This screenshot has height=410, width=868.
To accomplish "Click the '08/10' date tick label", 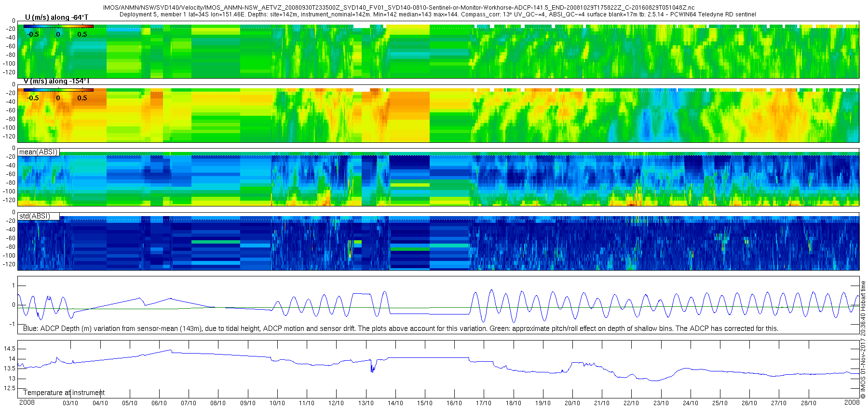I will pyautogui.click(x=218, y=403).
